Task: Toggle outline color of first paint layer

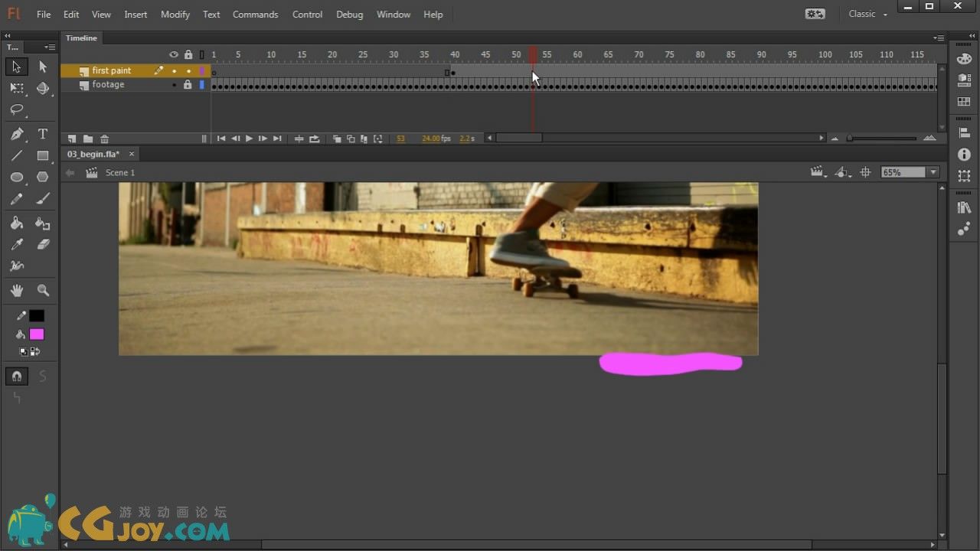Action: tap(202, 70)
